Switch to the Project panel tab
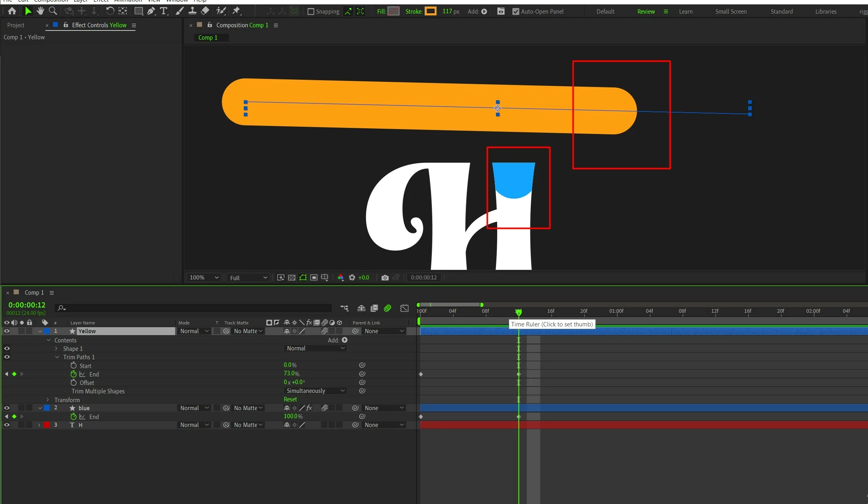The height and width of the screenshot is (504, 868). (16, 25)
